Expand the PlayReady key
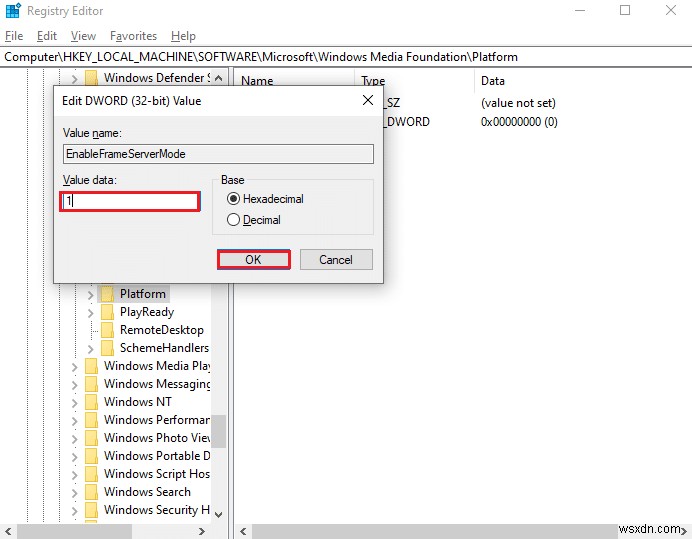 pos(90,313)
